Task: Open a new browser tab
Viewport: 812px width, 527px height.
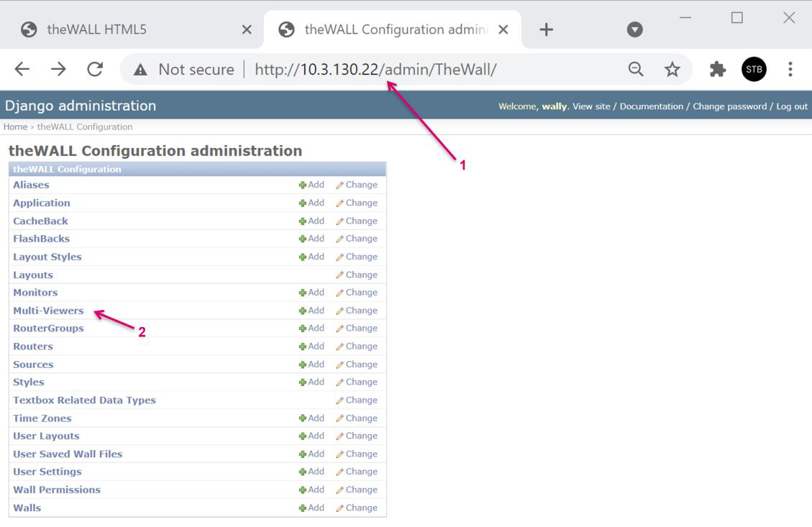Action: (x=546, y=29)
